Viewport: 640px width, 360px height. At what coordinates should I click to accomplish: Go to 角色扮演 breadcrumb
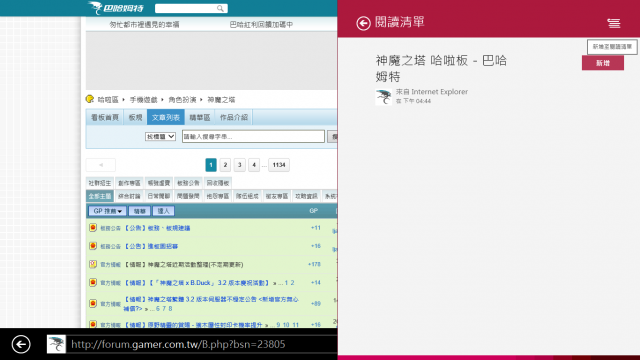pyautogui.click(x=182, y=100)
